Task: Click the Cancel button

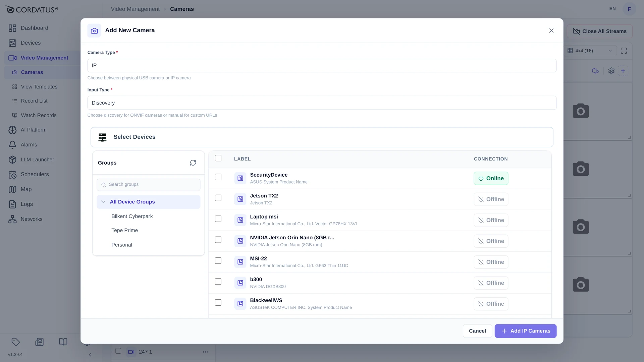Action: point(477,331)
